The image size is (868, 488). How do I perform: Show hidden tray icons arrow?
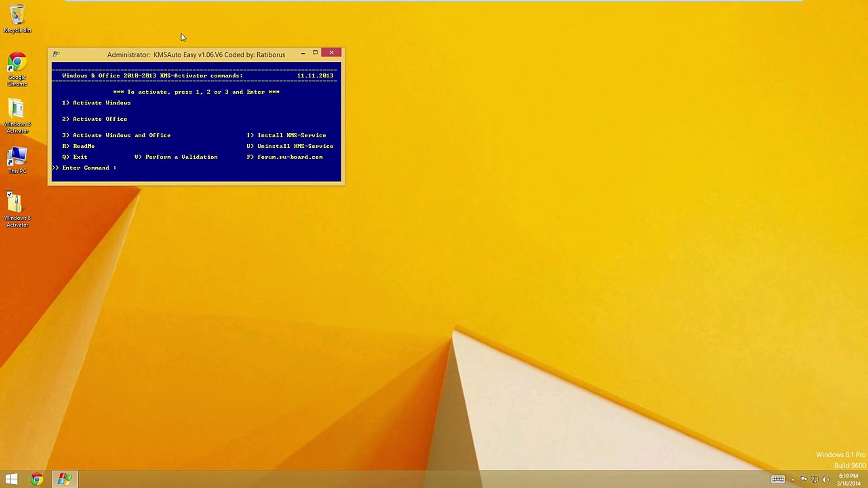[x=793, y=480]
